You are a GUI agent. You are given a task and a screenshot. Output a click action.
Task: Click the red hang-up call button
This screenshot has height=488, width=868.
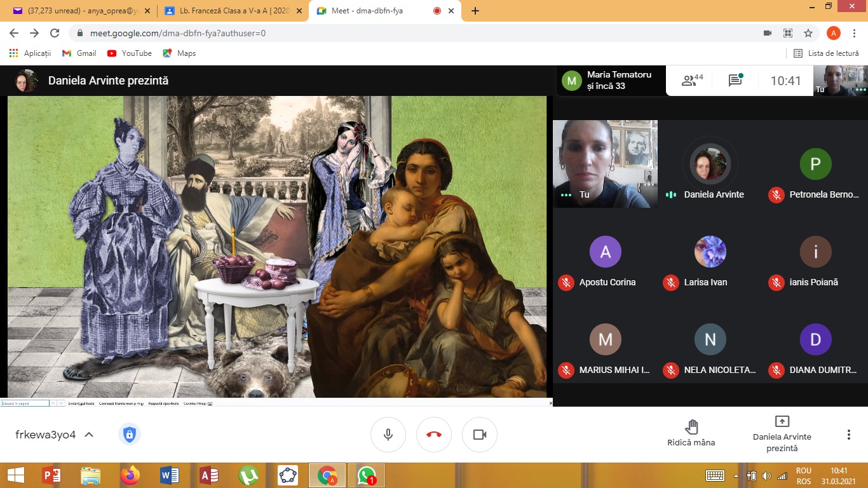pyautogui.click(x=434, y=435)
